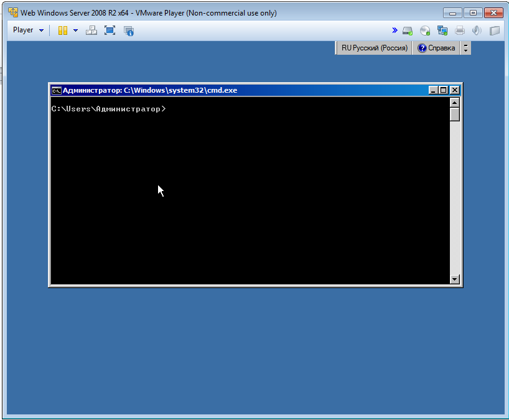Click the console scrollbar up arrow
This screenshot has width=509, height=420.
click(x=454, y=103)
